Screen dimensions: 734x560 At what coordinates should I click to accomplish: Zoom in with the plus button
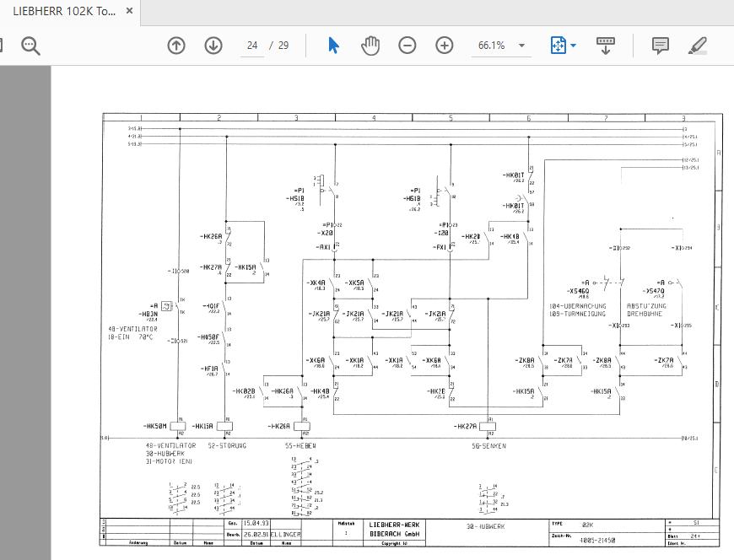pyautogui.click(x=445, y=46)
